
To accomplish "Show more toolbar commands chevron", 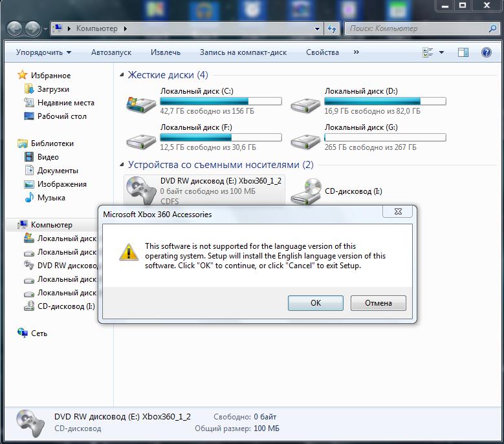I will tap(356, 52).
